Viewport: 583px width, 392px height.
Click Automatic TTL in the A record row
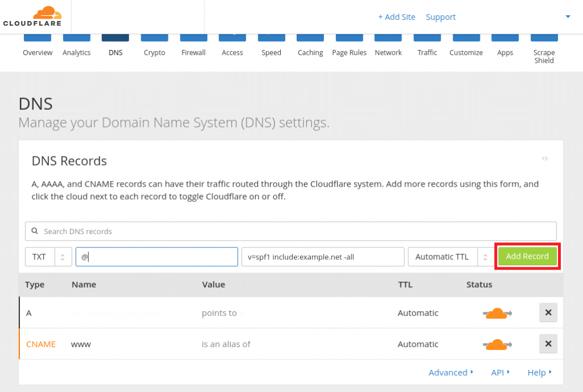(418, 313)
